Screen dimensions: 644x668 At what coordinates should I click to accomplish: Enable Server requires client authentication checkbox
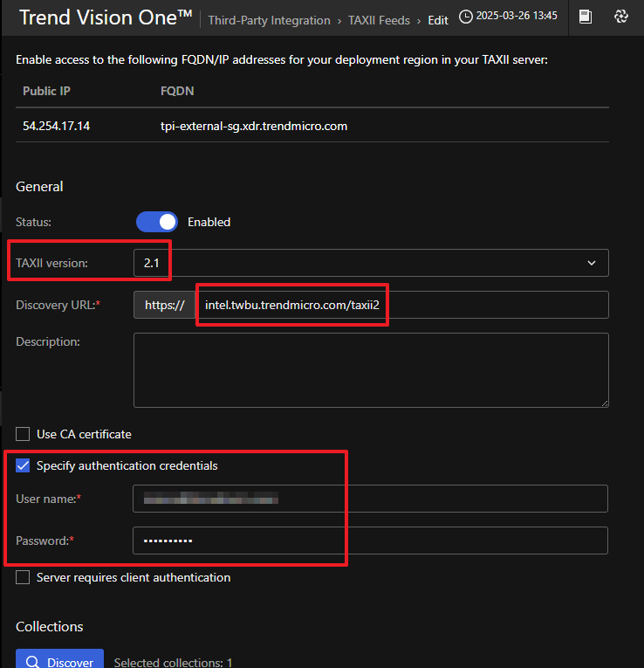point(24,577)
